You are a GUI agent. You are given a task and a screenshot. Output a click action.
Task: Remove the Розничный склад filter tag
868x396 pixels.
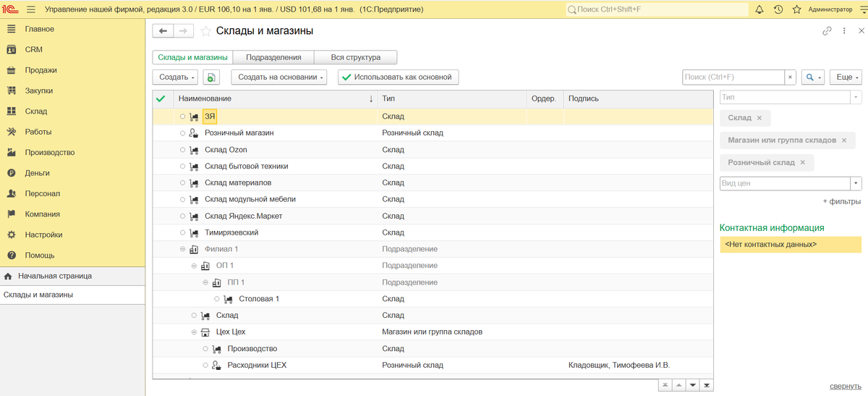pyautogui.click(x=802, y=163)
